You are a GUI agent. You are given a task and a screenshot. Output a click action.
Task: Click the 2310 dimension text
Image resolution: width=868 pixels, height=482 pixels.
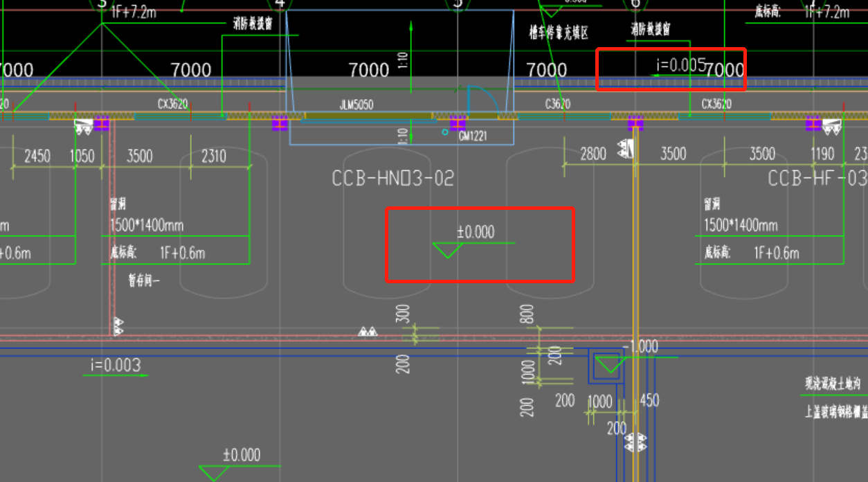pyautogui.click(x=213, y=156)
